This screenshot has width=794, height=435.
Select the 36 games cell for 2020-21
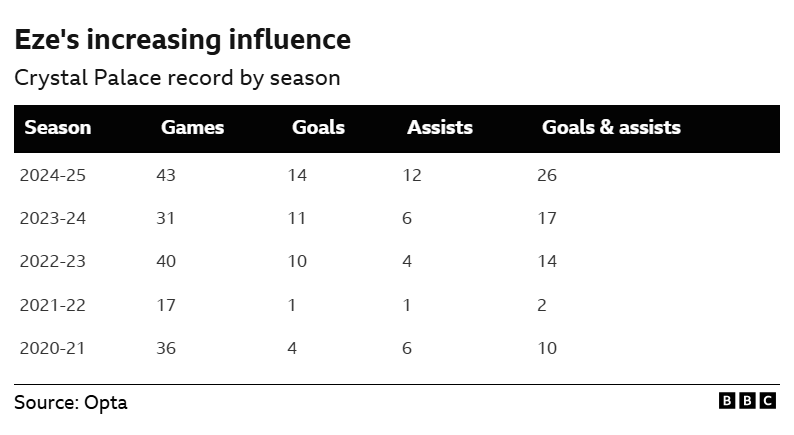166,348
